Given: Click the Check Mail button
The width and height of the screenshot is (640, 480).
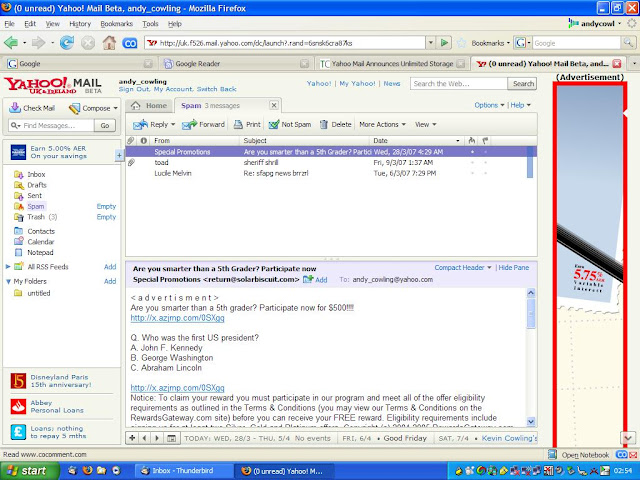Looking at the screenshot, I should click(32, 108).
